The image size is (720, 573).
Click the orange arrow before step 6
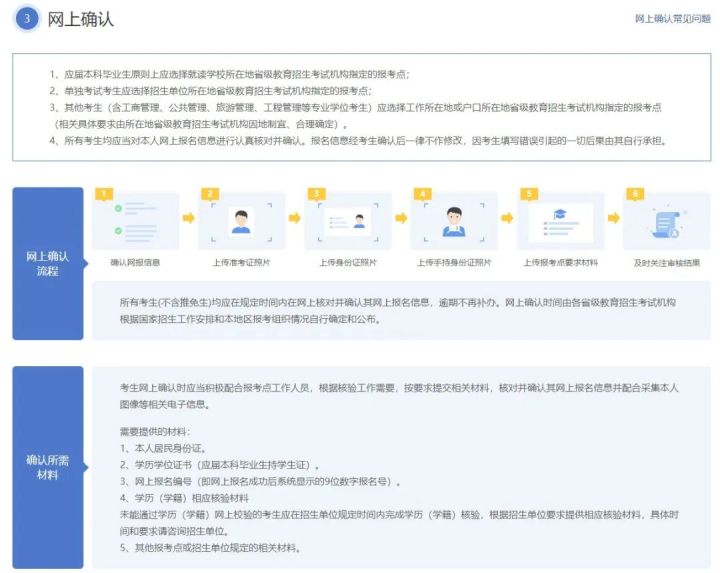point(613,217)
